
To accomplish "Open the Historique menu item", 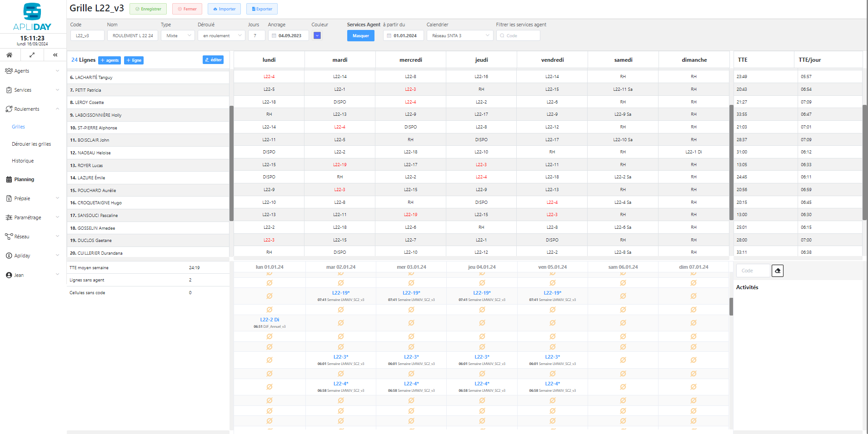I will (23, 161).
